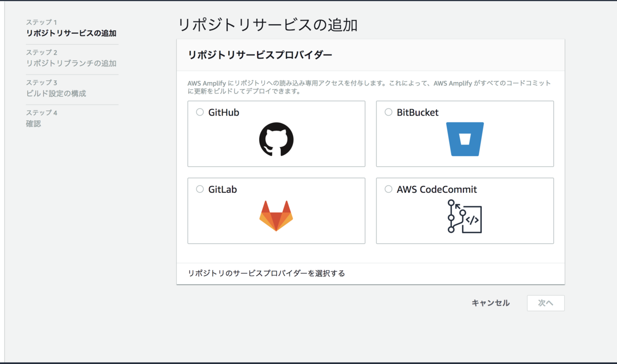Click the 次へ button
617x364 pixels.
[x=546, y=303]
